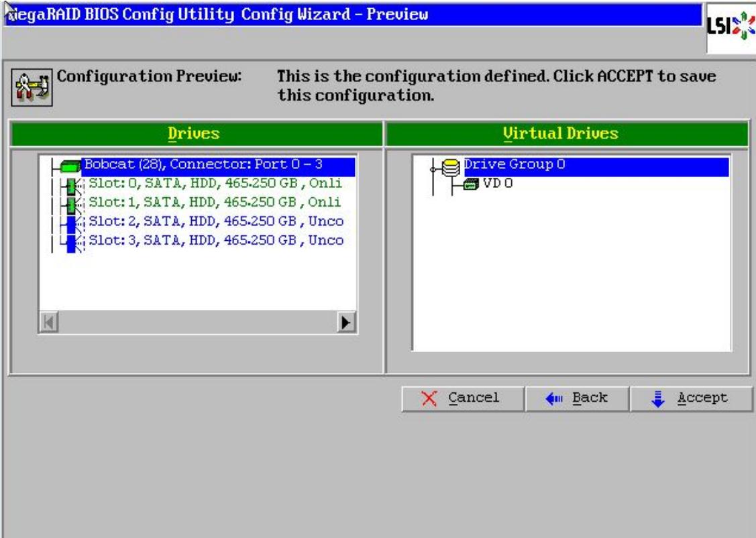Click the Virtual Drives panel header
Image resolution: width=756 pixels, height=538 pixels.
click(x=568, y=133)
